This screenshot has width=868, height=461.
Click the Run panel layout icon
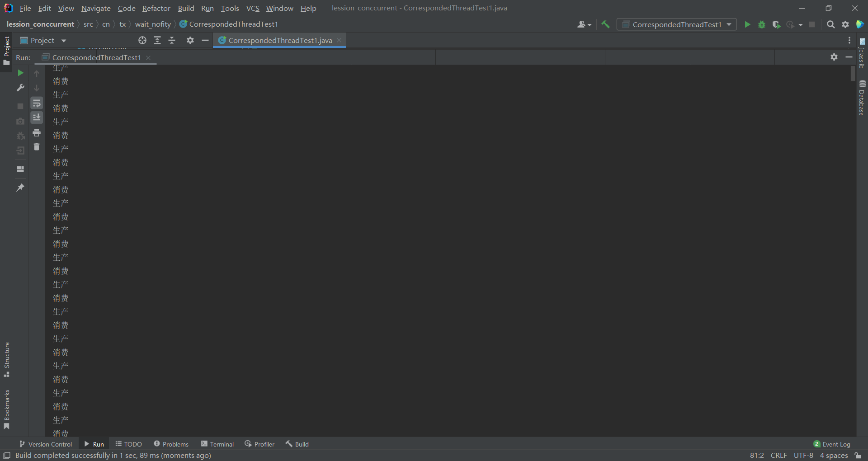pos(20,169)
